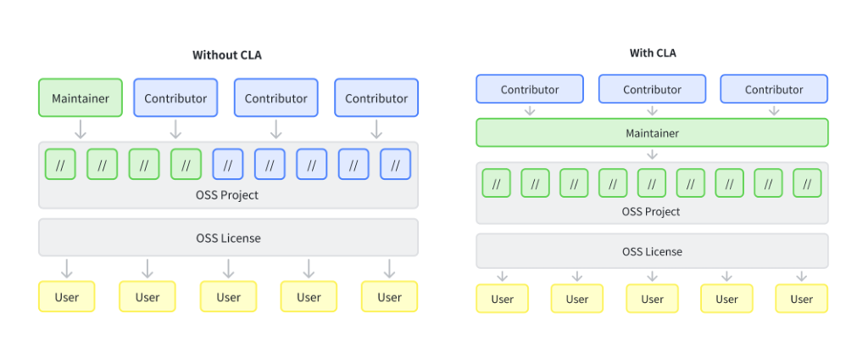868x353 pixels.
Task: Click the leftmost green code block in Without CLA diagram
Action: pyautogui.click(x=60, y=165)
